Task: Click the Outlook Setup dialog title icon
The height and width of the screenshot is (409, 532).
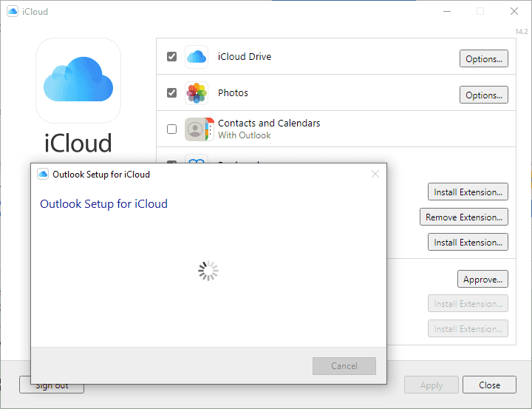Action: click(43, 175)
